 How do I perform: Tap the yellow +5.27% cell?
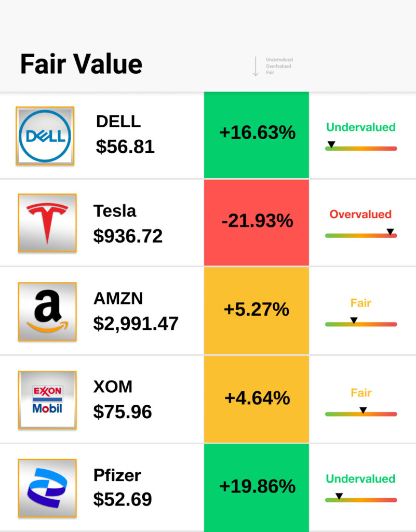(257, 310)
